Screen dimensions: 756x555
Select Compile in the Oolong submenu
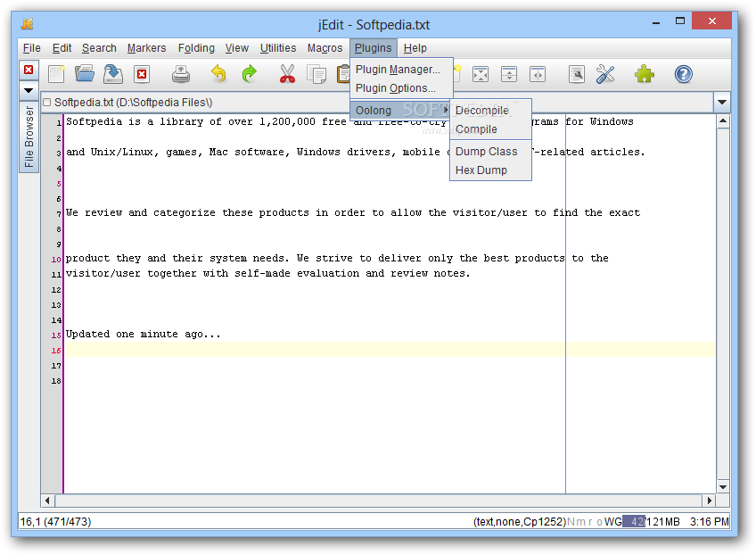point(490,129)
